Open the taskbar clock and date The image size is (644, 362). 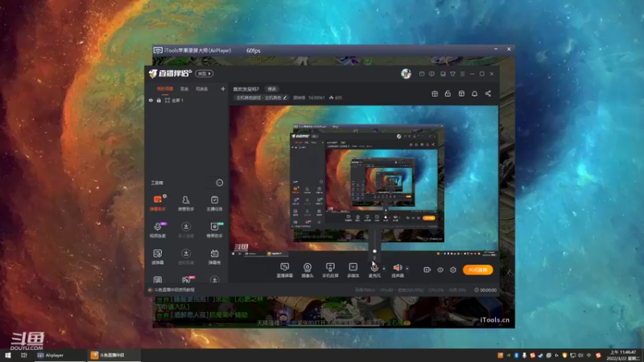click(622, 355)
